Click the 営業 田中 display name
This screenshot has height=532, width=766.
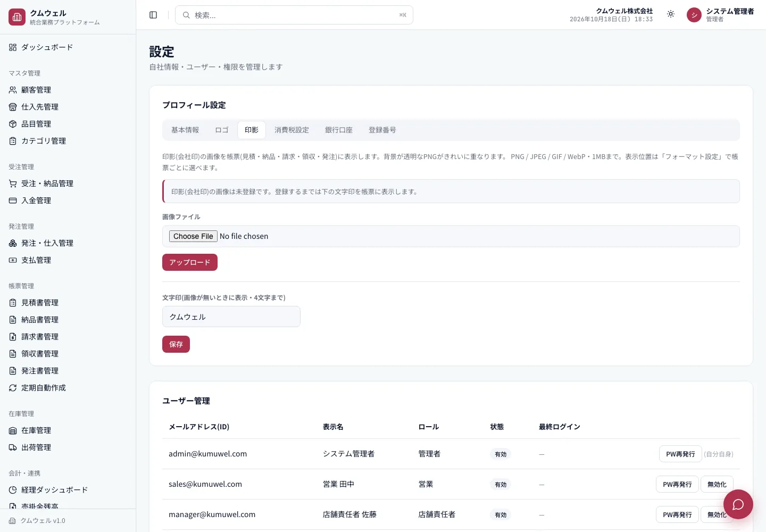(338, 484)
